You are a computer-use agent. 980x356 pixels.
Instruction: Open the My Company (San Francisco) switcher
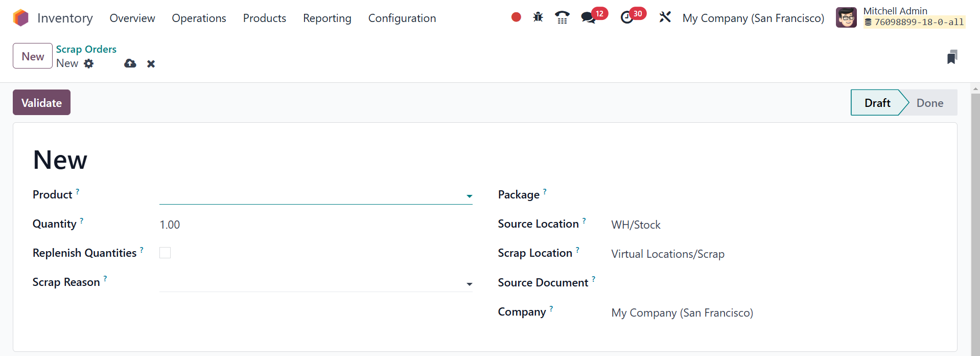753,18
